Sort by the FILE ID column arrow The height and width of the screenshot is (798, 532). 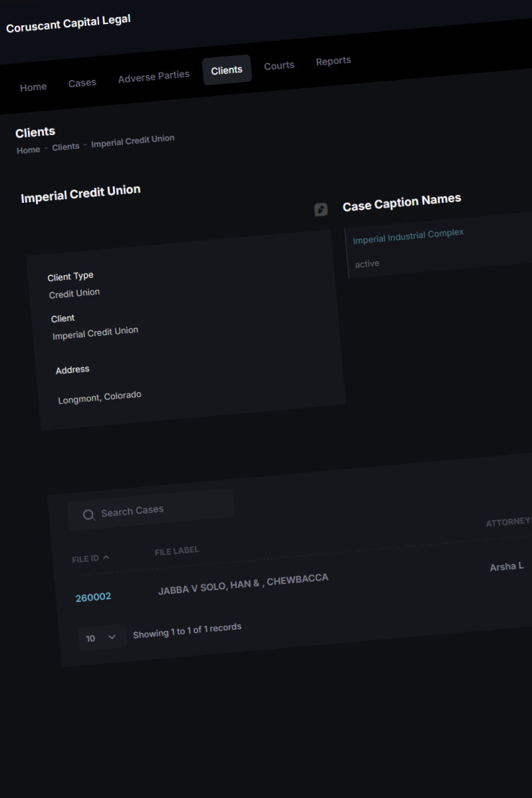(106, 557)
